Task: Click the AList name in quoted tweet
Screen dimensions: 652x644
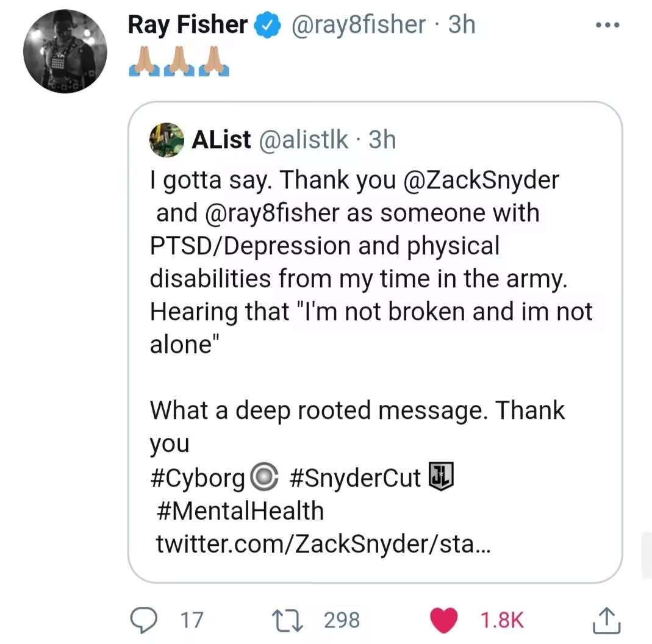Action: (221, 140)
